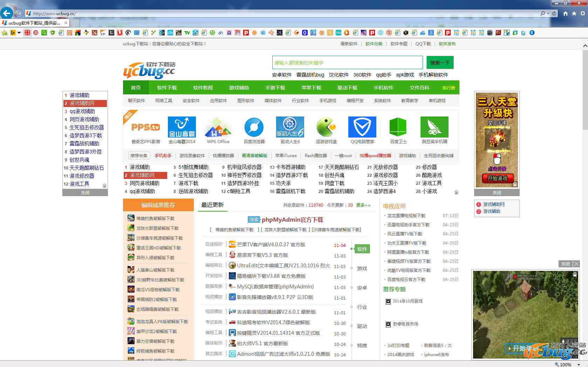Close the bottom-right video ad via X

coord(576,264)
